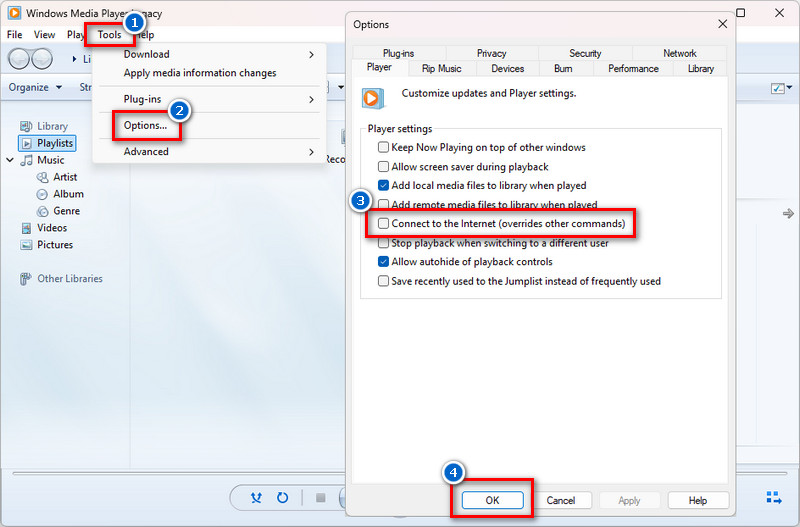Open the View menu
This screenshot has height=527, width=800.
(44, 35)
